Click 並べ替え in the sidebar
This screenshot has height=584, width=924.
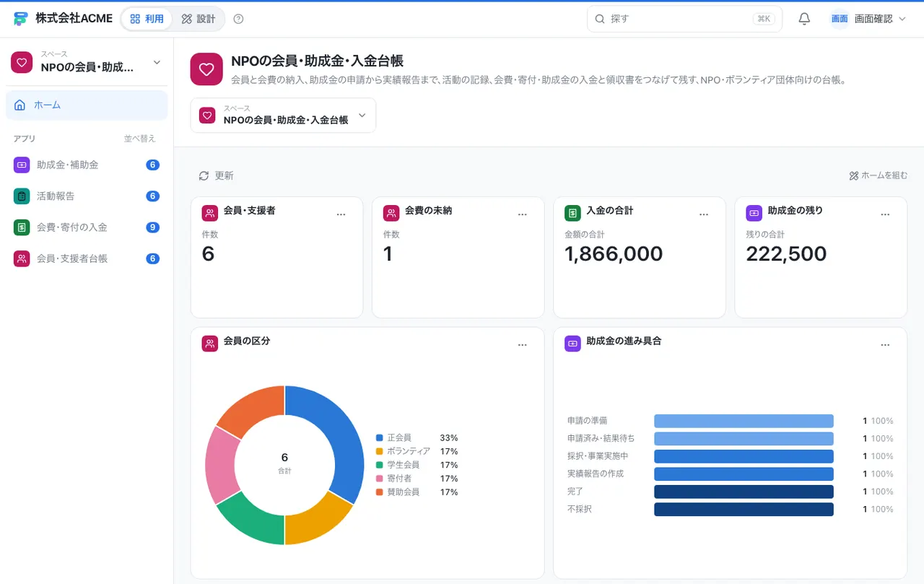(139, 139)
